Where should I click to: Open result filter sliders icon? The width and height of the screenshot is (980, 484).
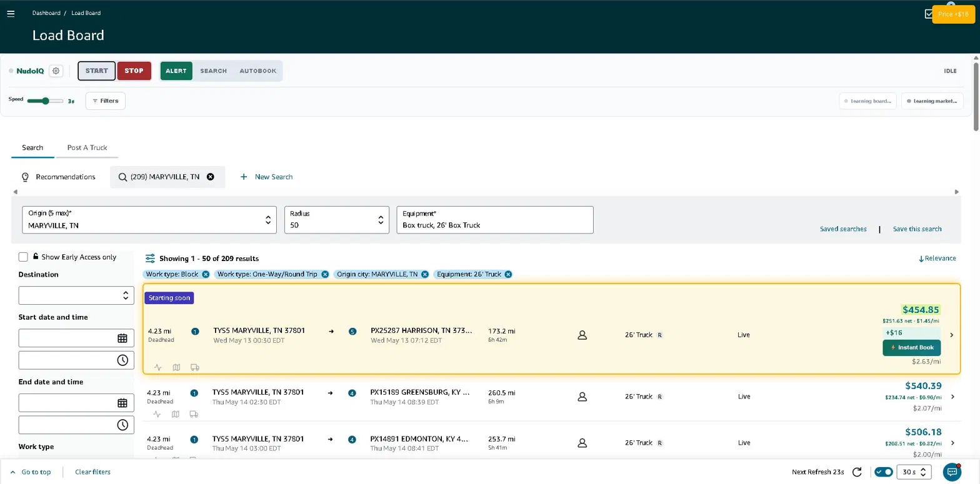pyautogui.click(x=150, y=258)
